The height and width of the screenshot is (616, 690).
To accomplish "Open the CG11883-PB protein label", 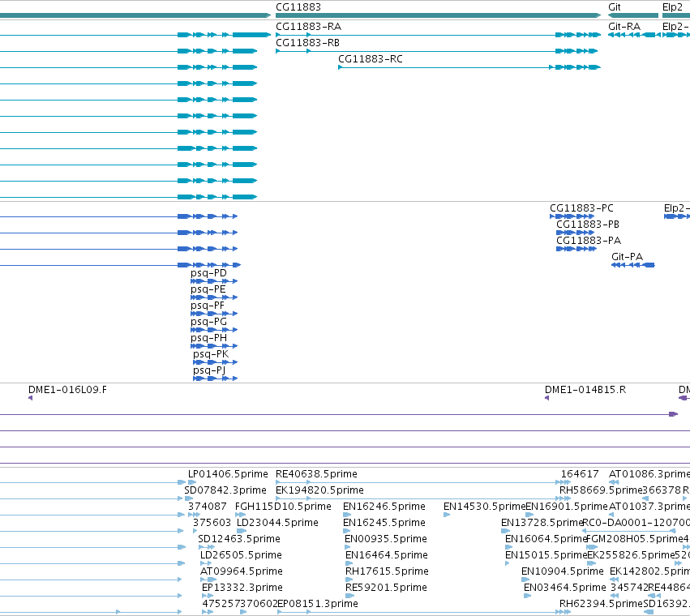I will click(x=588, y=225).
